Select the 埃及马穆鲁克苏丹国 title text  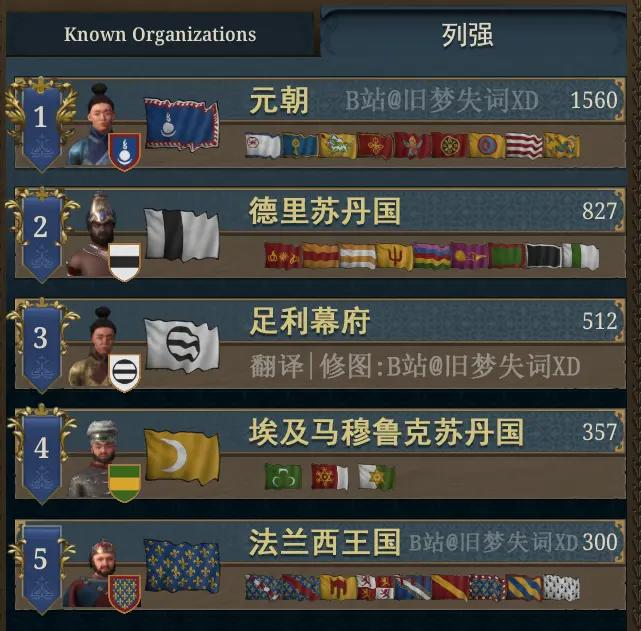(x=386, y=432)
